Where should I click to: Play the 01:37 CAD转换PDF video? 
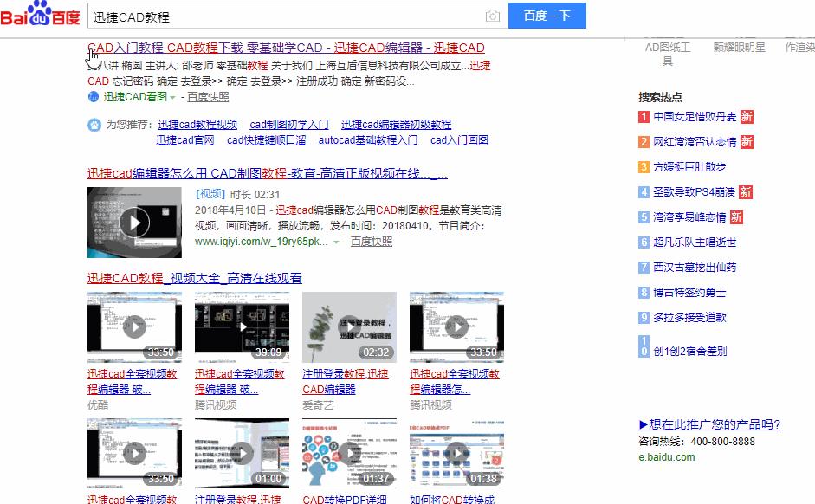point(349,454)
